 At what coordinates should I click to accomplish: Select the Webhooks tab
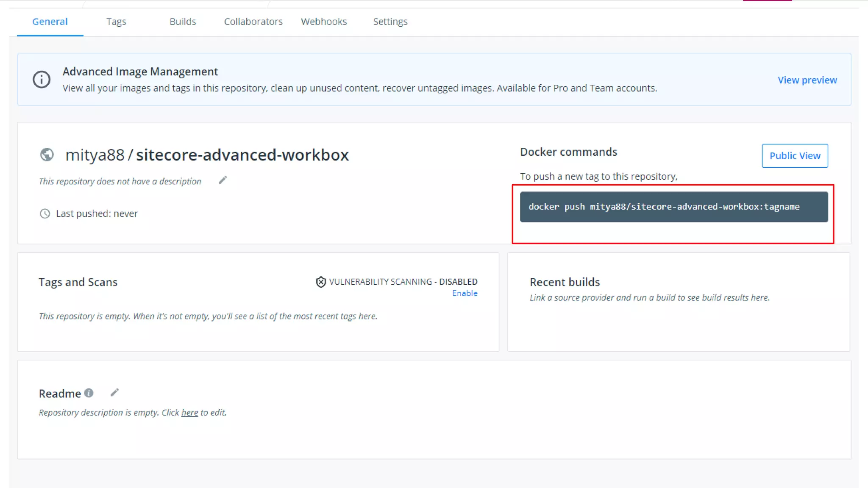click(x=324, y=22)
